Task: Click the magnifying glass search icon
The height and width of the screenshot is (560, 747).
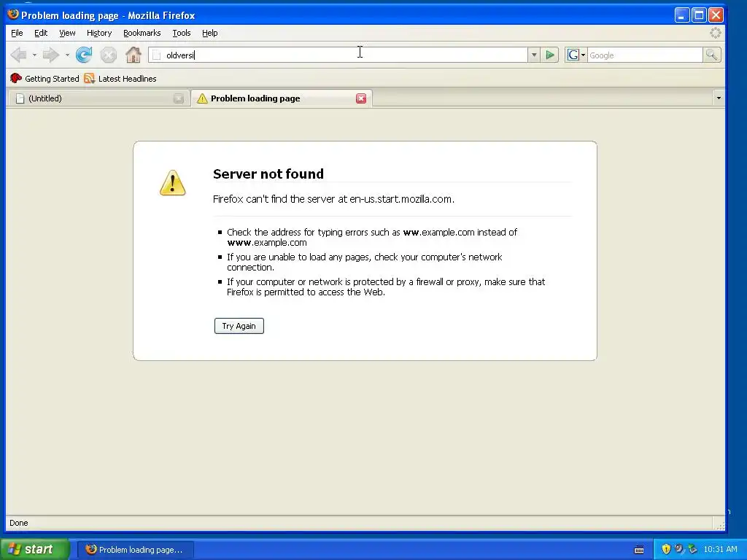Action: (712, 55)
